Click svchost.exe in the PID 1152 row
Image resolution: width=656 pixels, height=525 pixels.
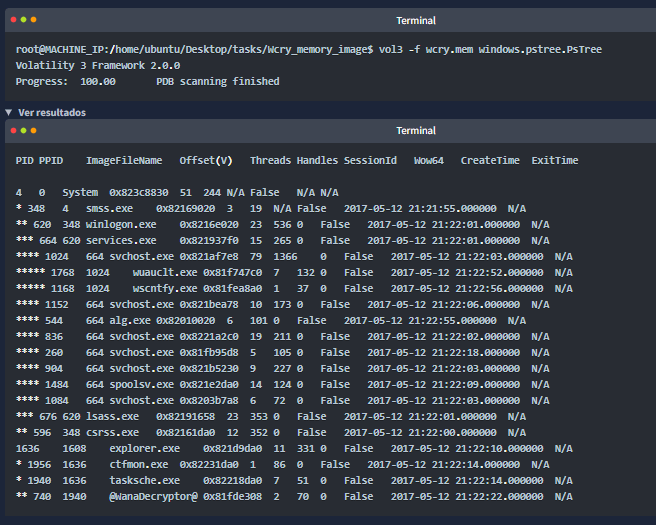(x=141, y=305)
